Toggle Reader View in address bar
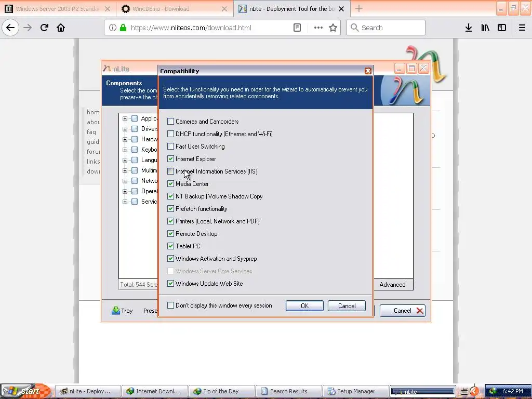Viewport: 532px width, 399px height. point(297,28)
